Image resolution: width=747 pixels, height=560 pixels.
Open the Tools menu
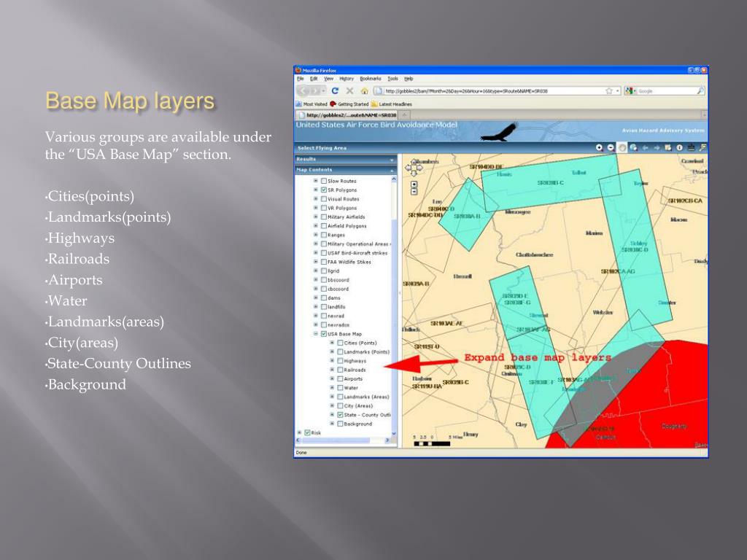point(392,79)
